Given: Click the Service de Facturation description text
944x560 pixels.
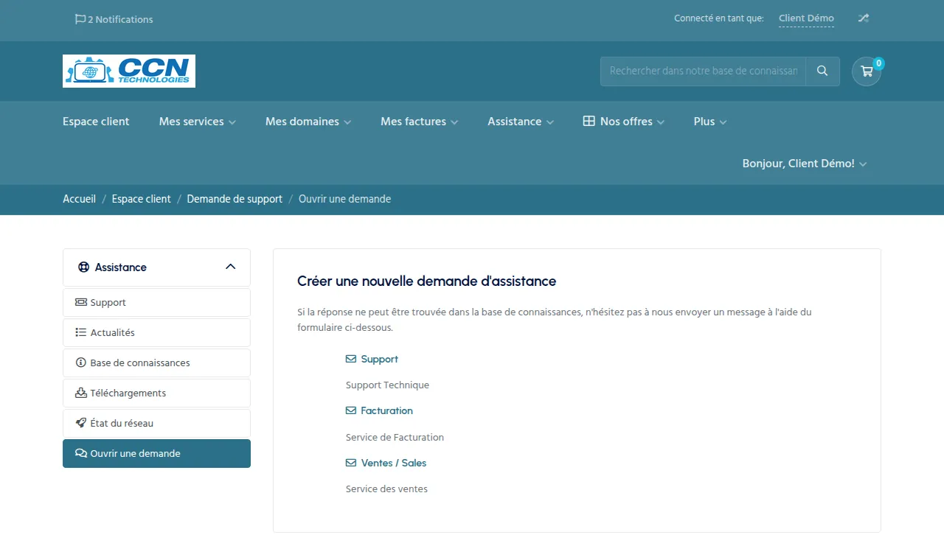Looking at the screenshot, I should (x=395, y=438).
